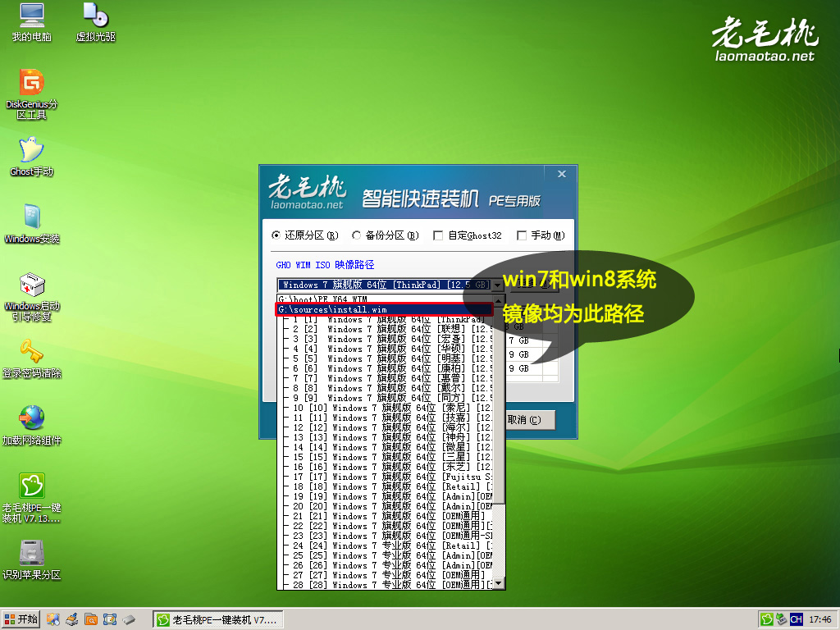840x630 pixels.
Task: Open DiskGenius partition tool desktop icon
Action: pyautogui.click(x=31, y=83)
